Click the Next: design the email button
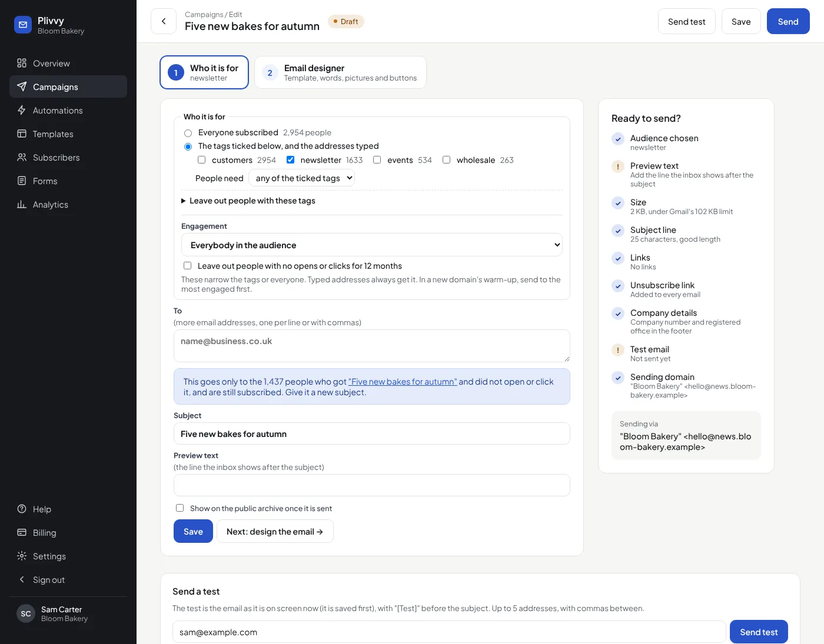Screen dimensions: 824x644 pyautogui.click(x=275, y=531)
